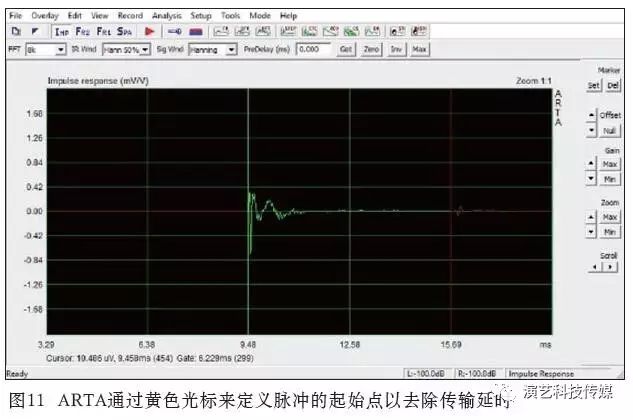This screenshot has height=420, width=633.
Task: Click the Offset Null button
Action: pos(609,131)
